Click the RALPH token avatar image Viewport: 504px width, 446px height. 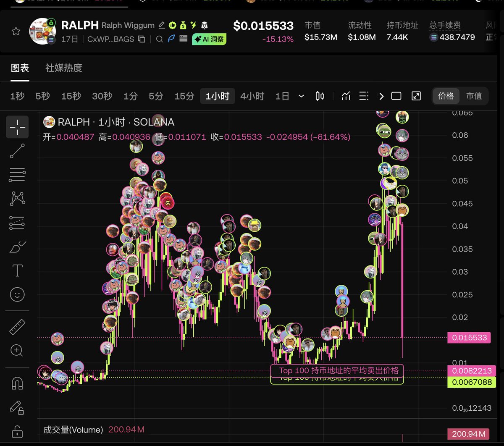coord(42,31)
